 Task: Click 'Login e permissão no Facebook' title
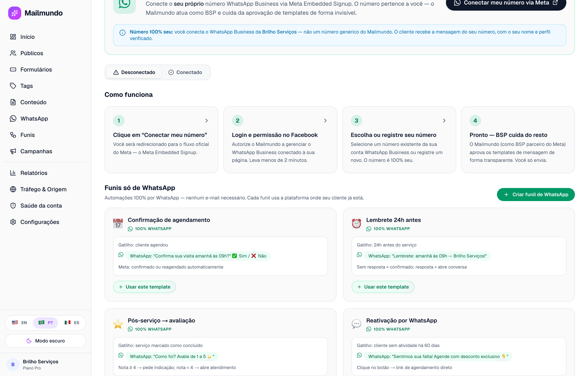tap(275, 135)
